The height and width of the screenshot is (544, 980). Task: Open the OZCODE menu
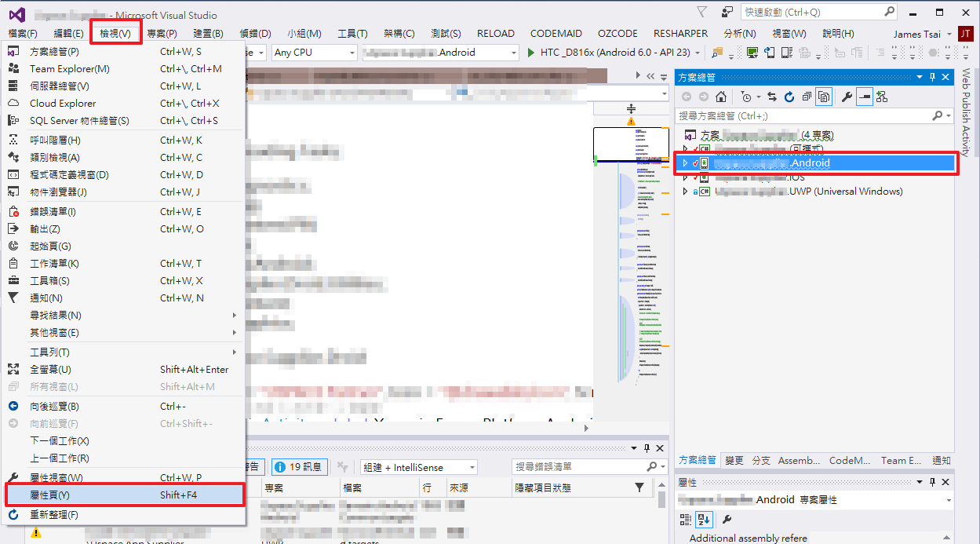click(x=619, y=34)
